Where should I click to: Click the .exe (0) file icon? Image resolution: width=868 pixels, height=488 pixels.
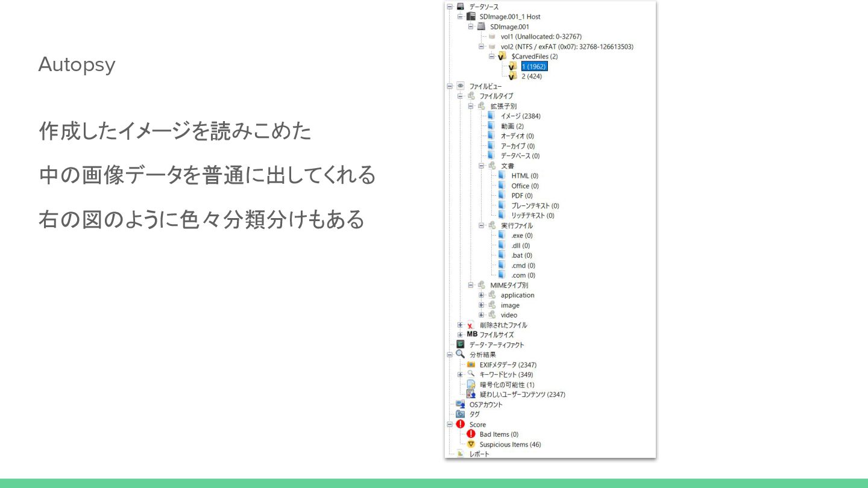502,235
